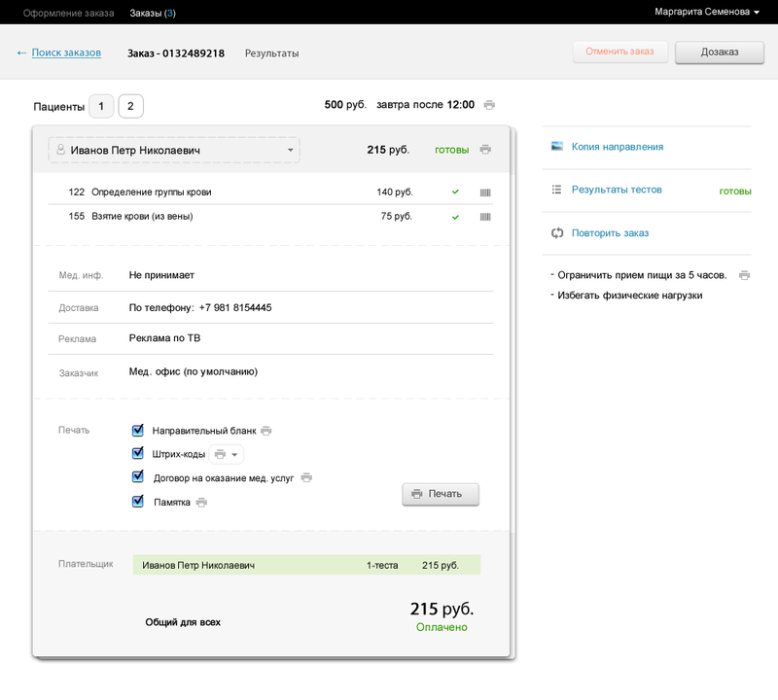Select the green Плательщик row Иванов Петр Николаевич
778x700 pixels.
click(x=306, y=565)
